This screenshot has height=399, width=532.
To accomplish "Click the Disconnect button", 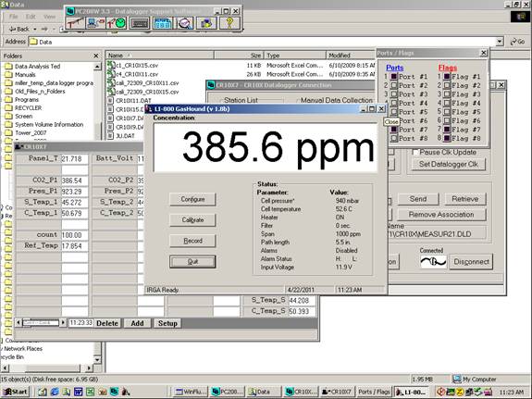I will [x=471, y=262].
